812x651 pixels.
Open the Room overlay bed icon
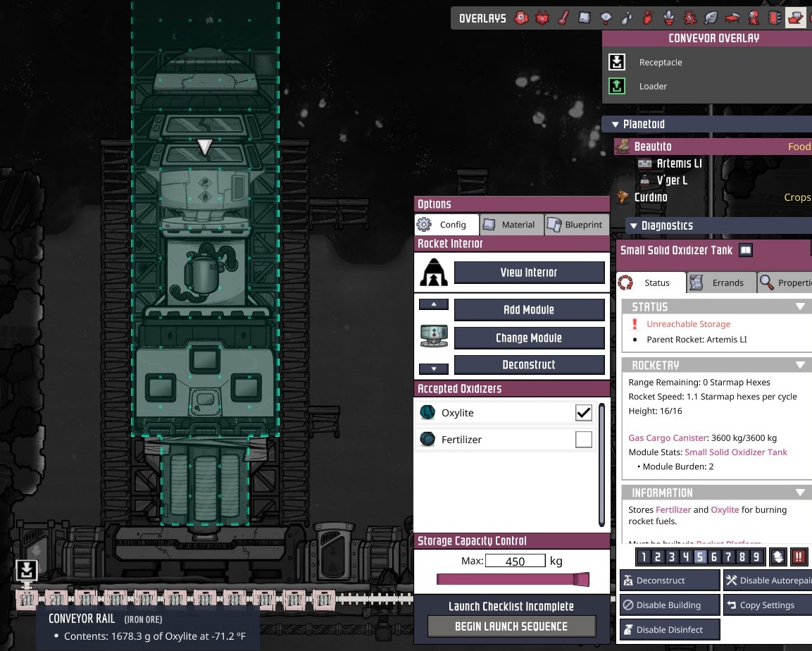pyautogui.click(x=732, y=18)
